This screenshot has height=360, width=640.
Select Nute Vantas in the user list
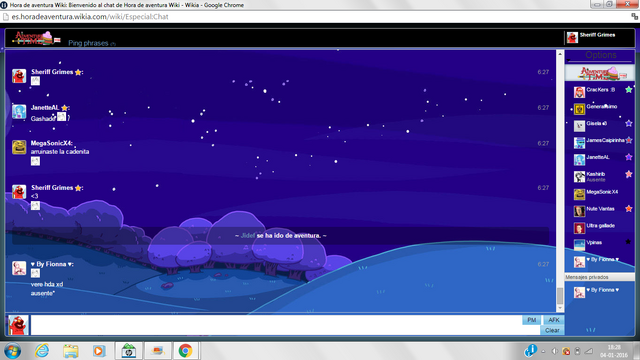click(600, 209)
